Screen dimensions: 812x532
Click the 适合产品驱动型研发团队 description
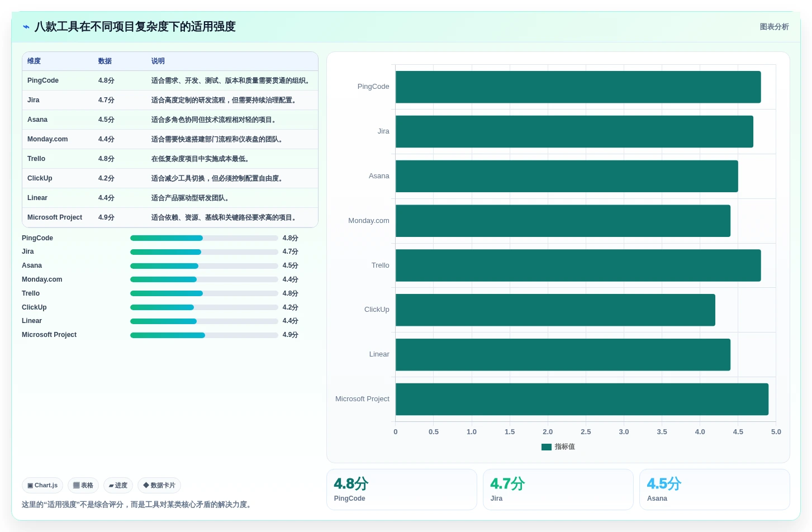[190, 198]
